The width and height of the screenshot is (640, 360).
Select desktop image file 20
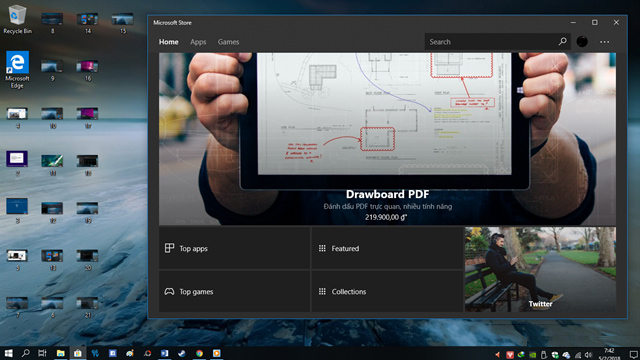[88, 260]
